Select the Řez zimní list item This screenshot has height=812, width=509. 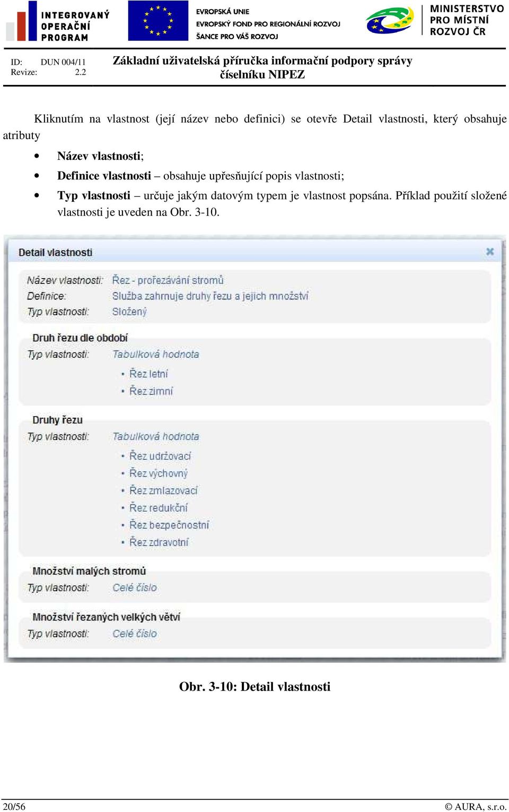tap(151, 391)
